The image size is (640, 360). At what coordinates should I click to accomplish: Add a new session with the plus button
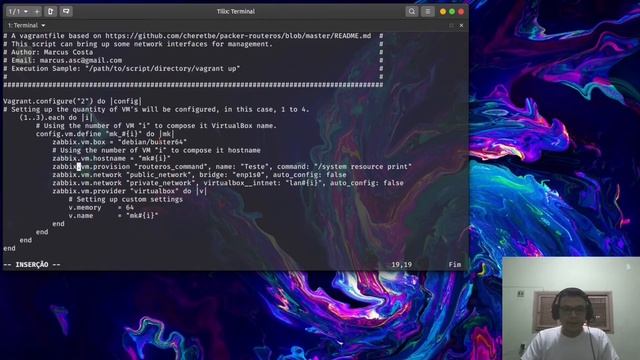[37, 11]
